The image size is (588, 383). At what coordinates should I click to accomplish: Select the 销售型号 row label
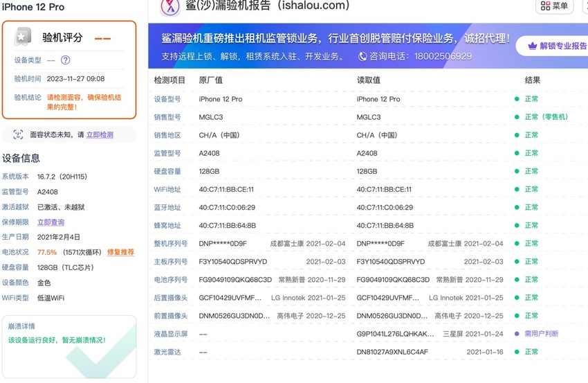(x=167, y=117)
